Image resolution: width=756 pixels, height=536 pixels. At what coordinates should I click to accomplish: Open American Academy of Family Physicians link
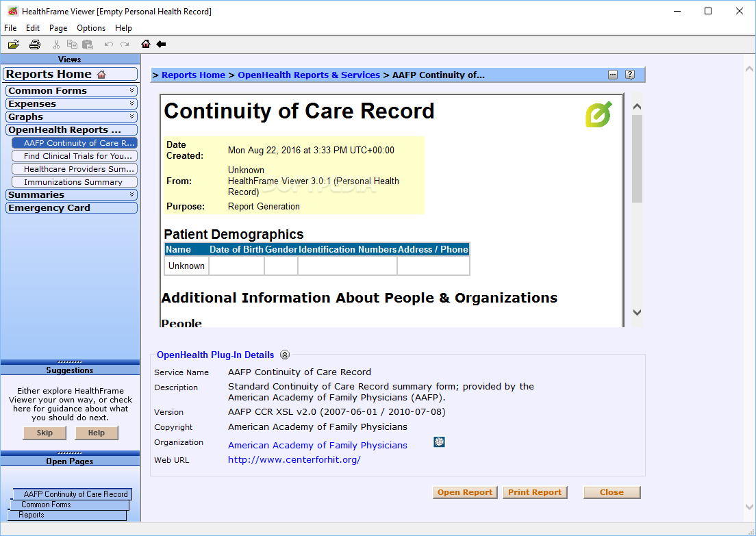[x=318, y=445]
